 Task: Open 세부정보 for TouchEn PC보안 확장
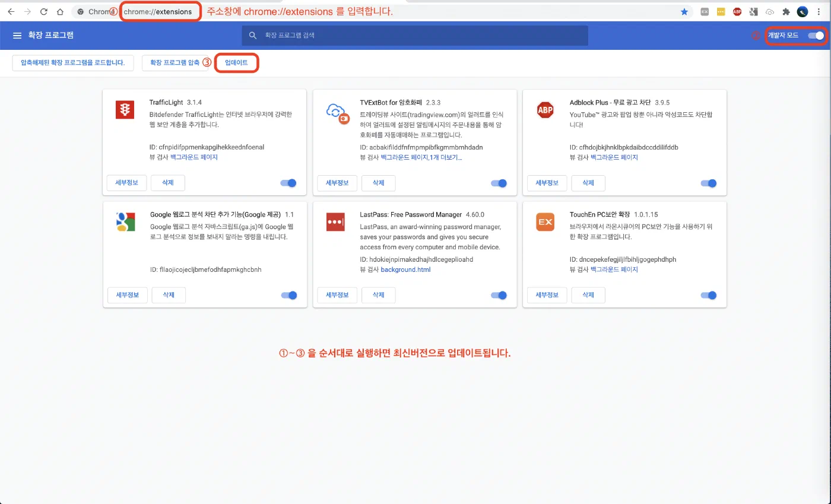[547, 295]
